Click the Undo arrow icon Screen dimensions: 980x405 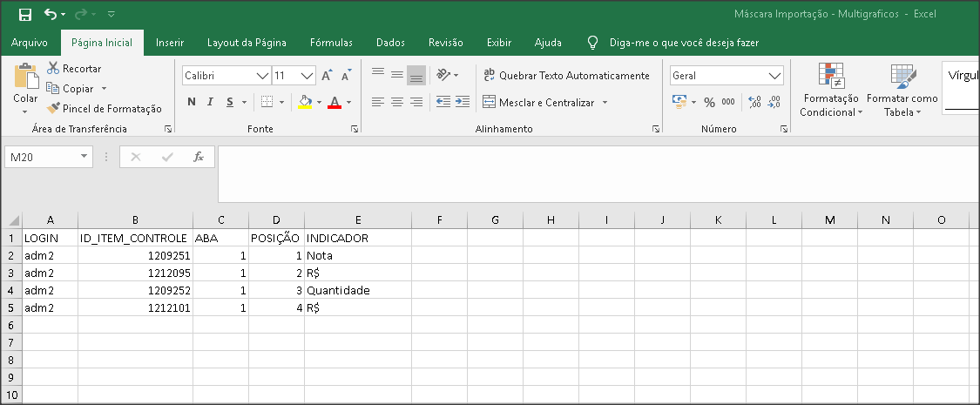coord(51,14)
